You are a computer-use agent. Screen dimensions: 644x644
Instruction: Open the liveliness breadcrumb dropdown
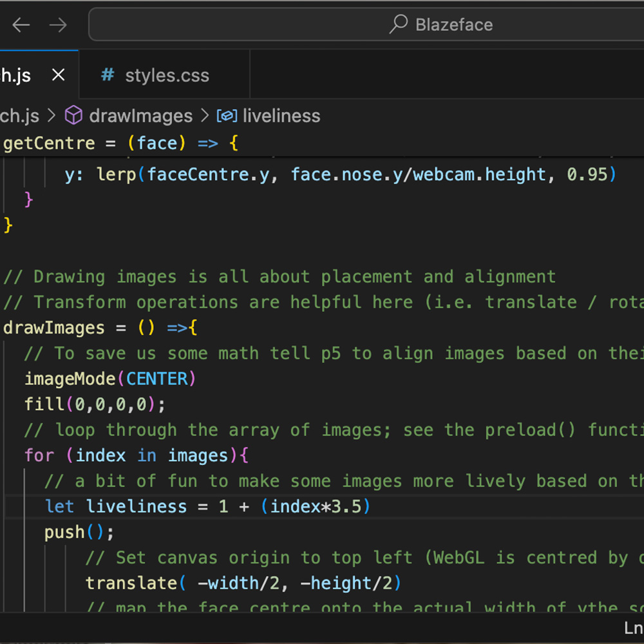281,115
